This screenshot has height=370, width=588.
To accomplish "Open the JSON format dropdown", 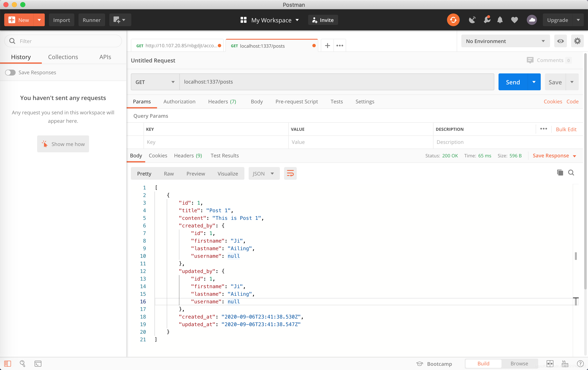I will point(264,174).
